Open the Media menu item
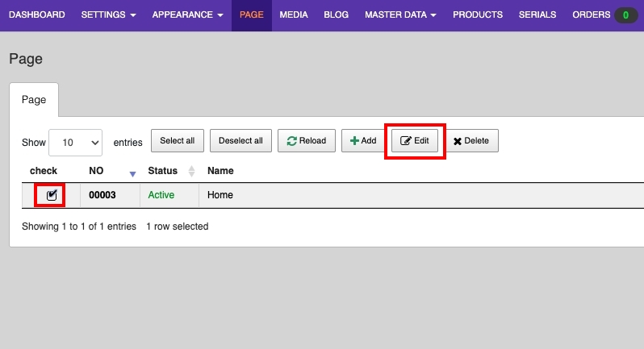Screen dimensions: 644x349 [x=293, y=15]
